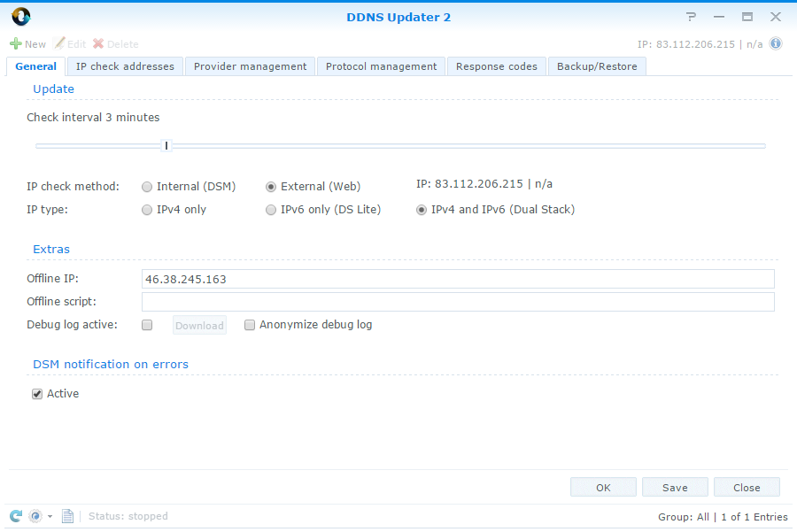
Task: Click the OK button
Action: click(x=603, y=487)
